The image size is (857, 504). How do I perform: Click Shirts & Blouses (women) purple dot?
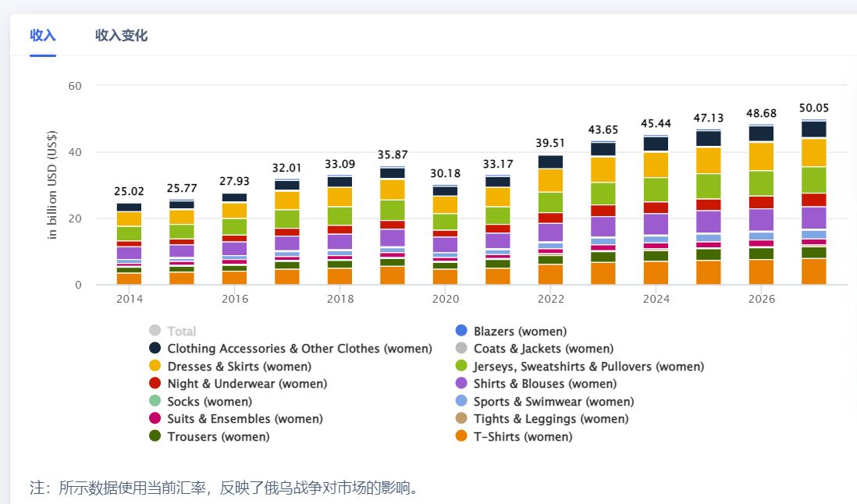tap(461, 384)
